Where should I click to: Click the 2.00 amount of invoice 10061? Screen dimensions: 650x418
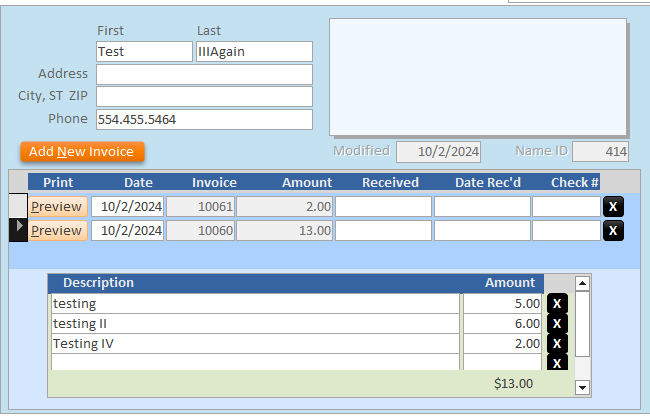pos(284,207)
